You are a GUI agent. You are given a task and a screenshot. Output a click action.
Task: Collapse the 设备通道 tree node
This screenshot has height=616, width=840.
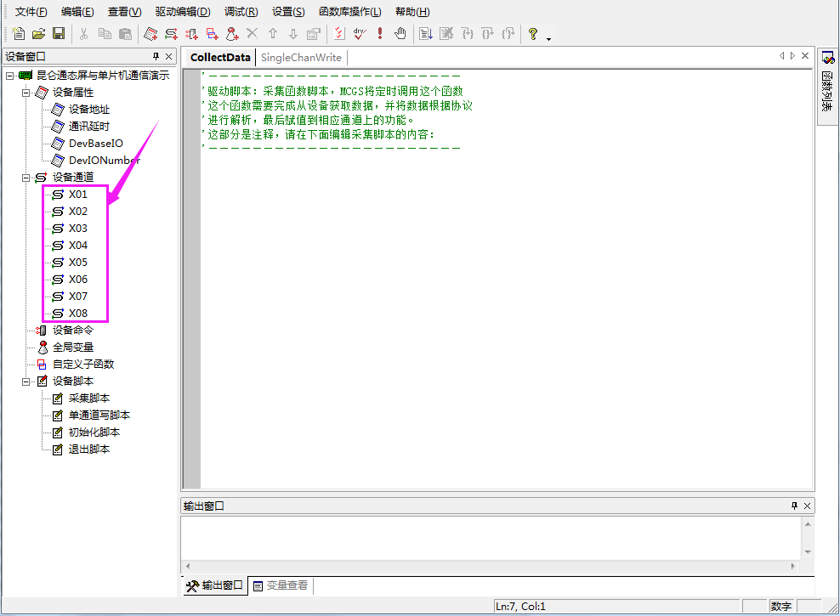(x=26, y=177)
